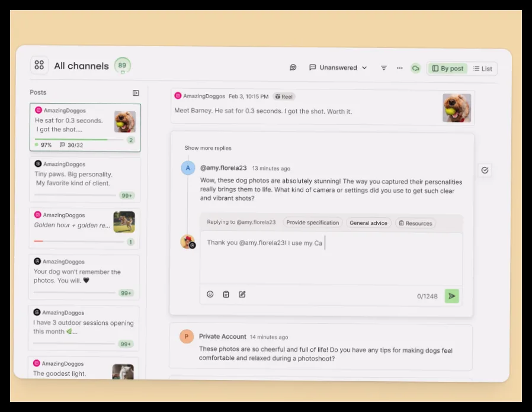Click the AmazingDoggos name in the post header
This screenshot has height=412, width=532.
pos(204,96)
